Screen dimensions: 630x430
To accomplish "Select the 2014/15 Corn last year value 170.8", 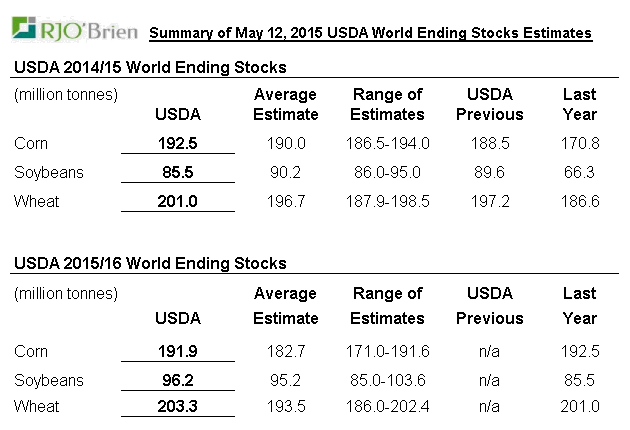I will pos(579,144).
